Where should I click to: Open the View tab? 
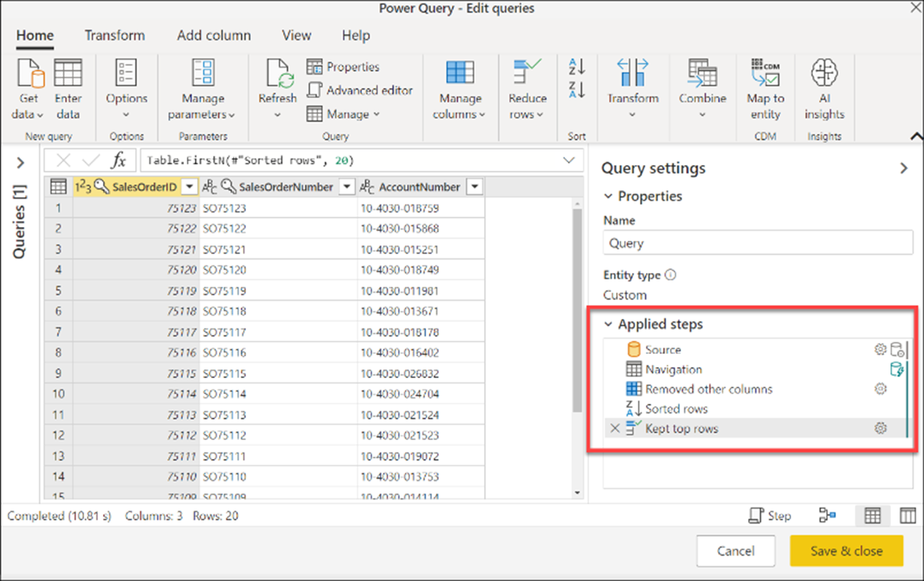[x=296, y=35]
